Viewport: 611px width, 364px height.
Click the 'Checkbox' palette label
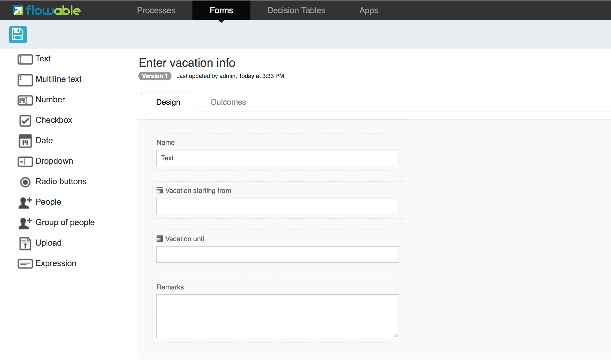54,120
